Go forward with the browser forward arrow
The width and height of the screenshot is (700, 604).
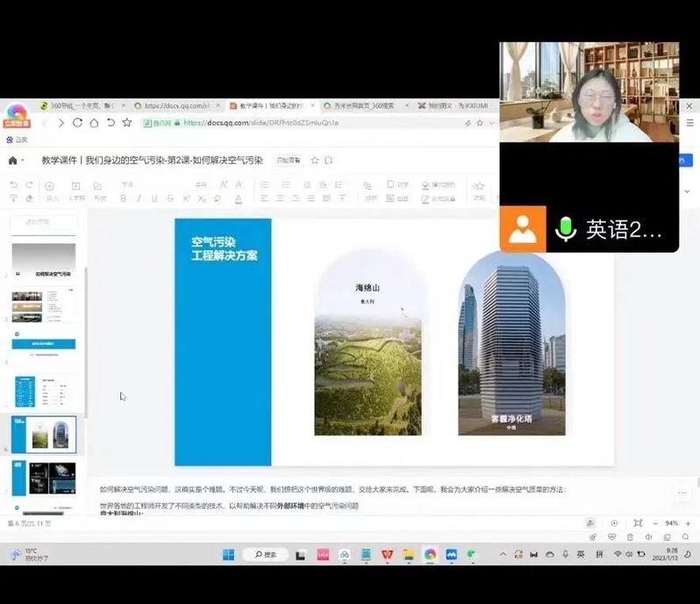point(61,123)
